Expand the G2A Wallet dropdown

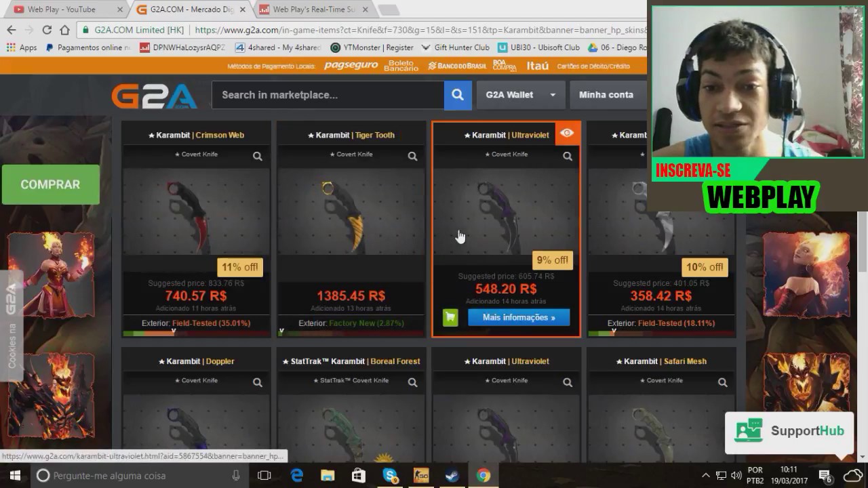(520, 95)
